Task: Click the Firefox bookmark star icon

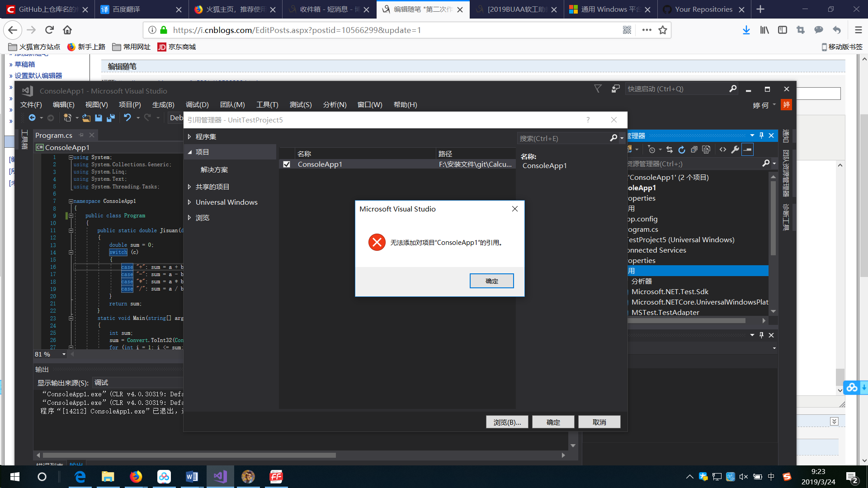Action: click(x=663, y=30)
